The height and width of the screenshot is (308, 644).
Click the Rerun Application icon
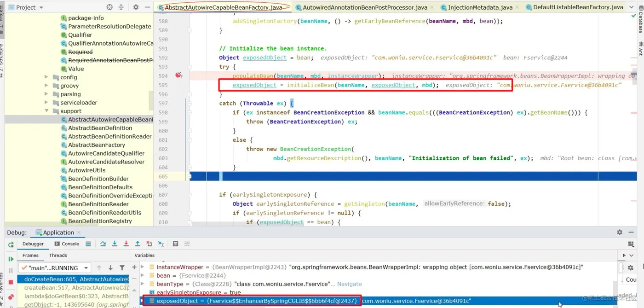click(x=11, y=244)
